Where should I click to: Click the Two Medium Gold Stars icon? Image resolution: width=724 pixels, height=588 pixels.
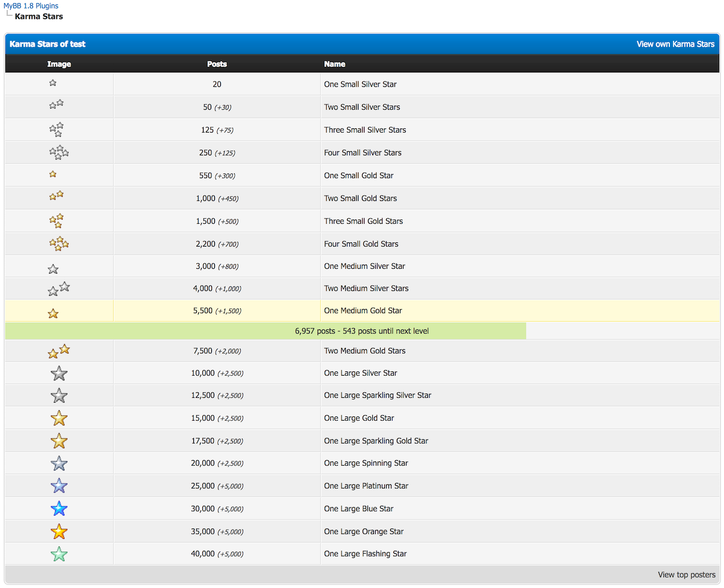[59, 351]
